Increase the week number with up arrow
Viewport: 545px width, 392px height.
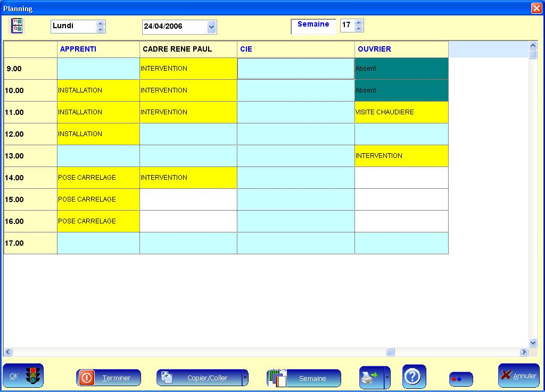coord(359,23)
